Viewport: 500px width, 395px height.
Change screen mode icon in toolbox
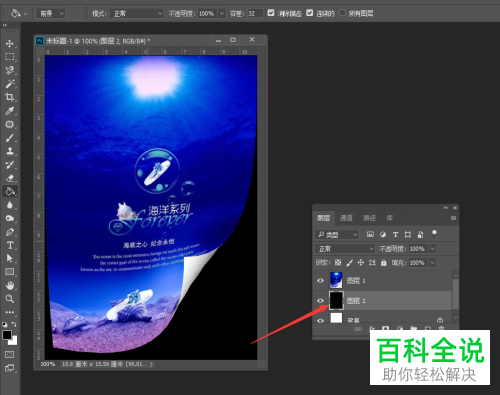tap(10, 368)
